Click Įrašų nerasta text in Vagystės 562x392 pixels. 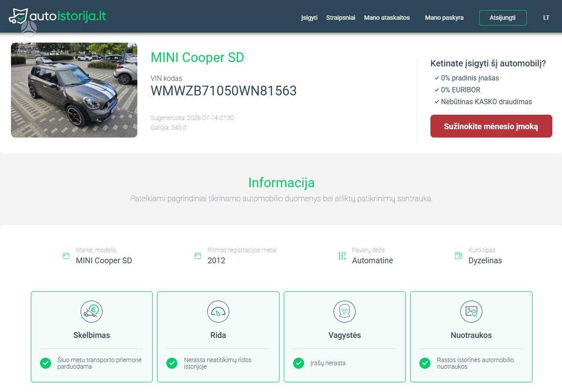(x=328, y=363)
